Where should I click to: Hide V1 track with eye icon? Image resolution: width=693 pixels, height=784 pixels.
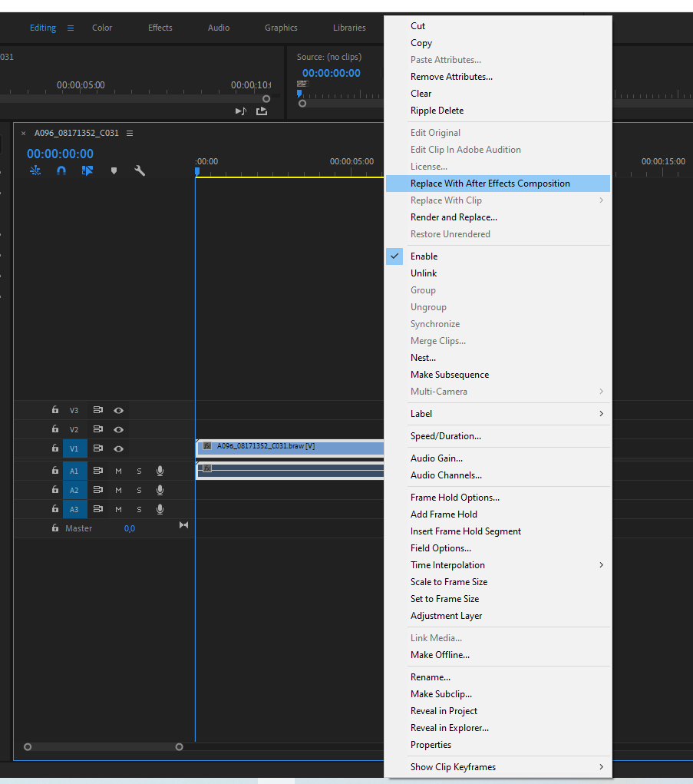[x=118, y=448]
